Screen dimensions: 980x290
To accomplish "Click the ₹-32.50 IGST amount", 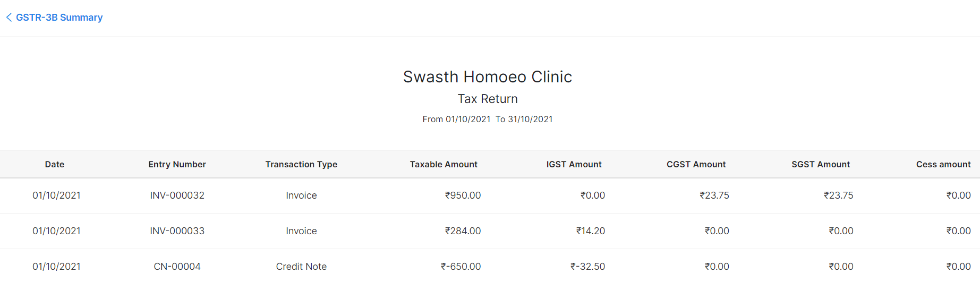I will point(587,267).
